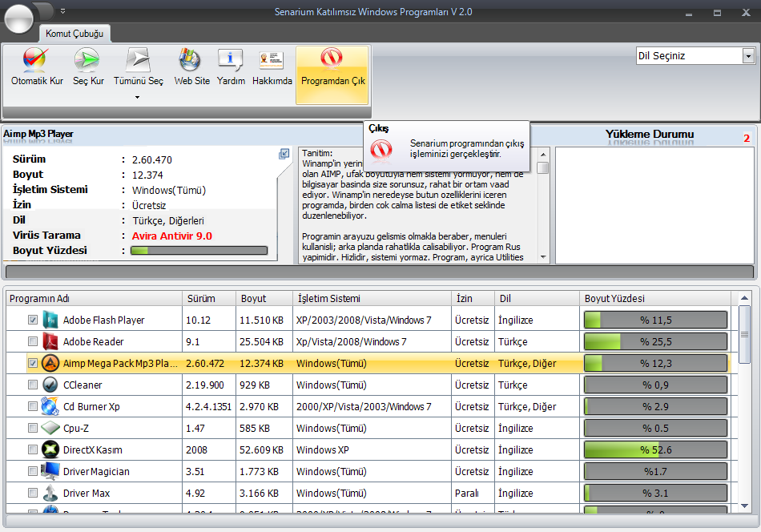Screen dimensions: 761x532
Task: Select the Komut Çubuğu tab
Action: [74, 34]
